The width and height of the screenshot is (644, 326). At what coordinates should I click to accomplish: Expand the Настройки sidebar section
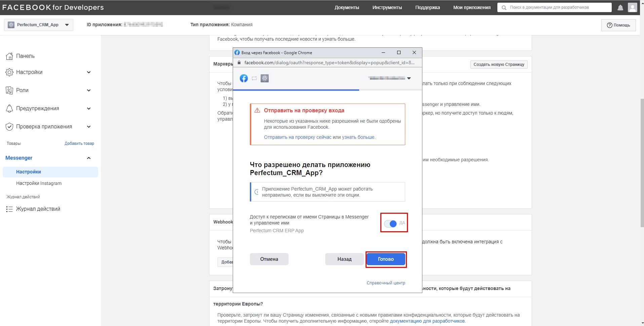point(89,72)
